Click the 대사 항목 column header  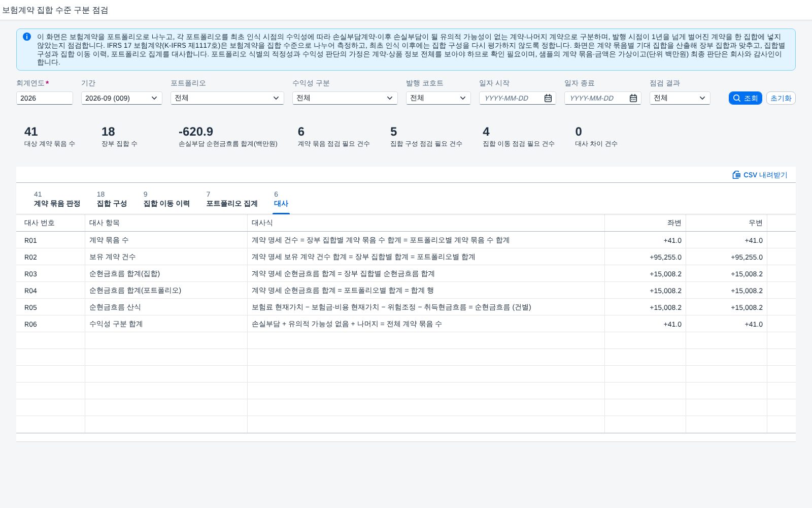166,223
